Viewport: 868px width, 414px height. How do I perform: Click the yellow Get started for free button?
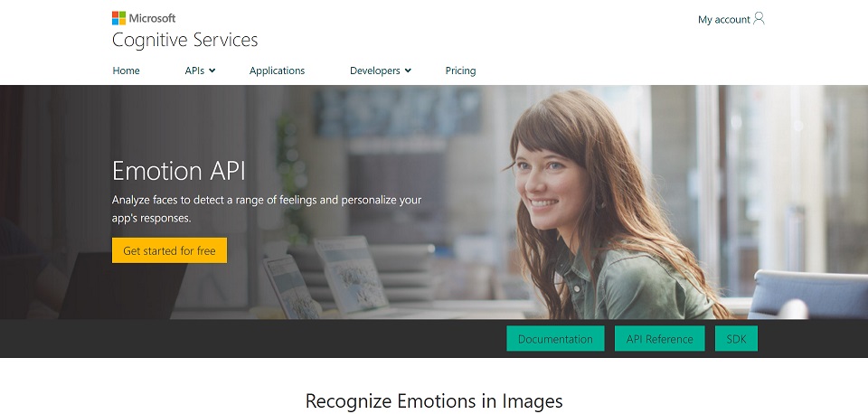click(169, 250)
